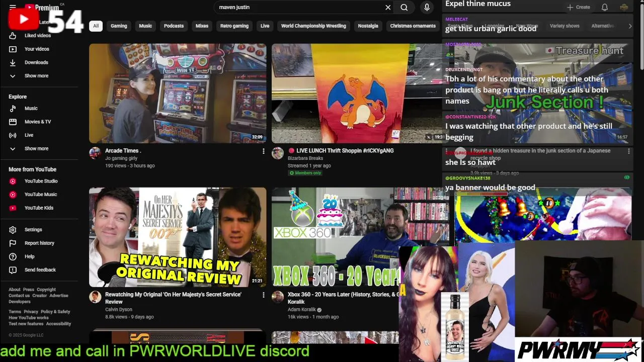Open Rewatching My Original video options menu
Screen dimensions: 644x362
[x=263, y=295]
